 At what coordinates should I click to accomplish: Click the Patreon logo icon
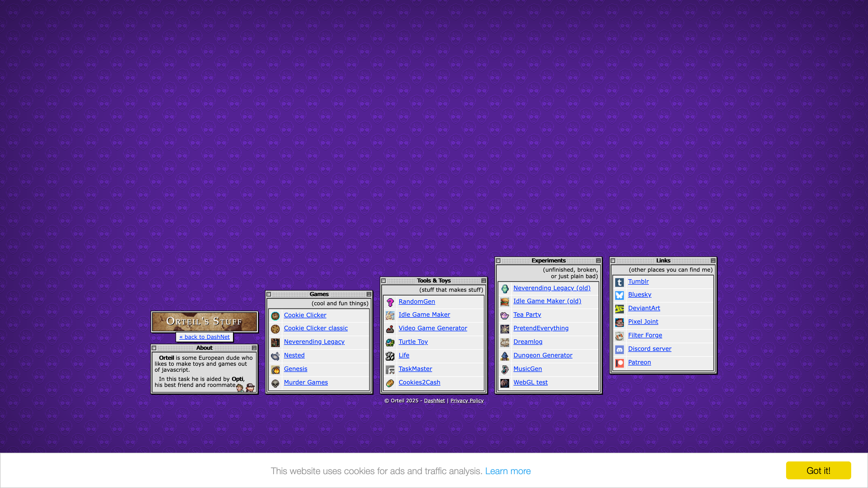(620, 363)
